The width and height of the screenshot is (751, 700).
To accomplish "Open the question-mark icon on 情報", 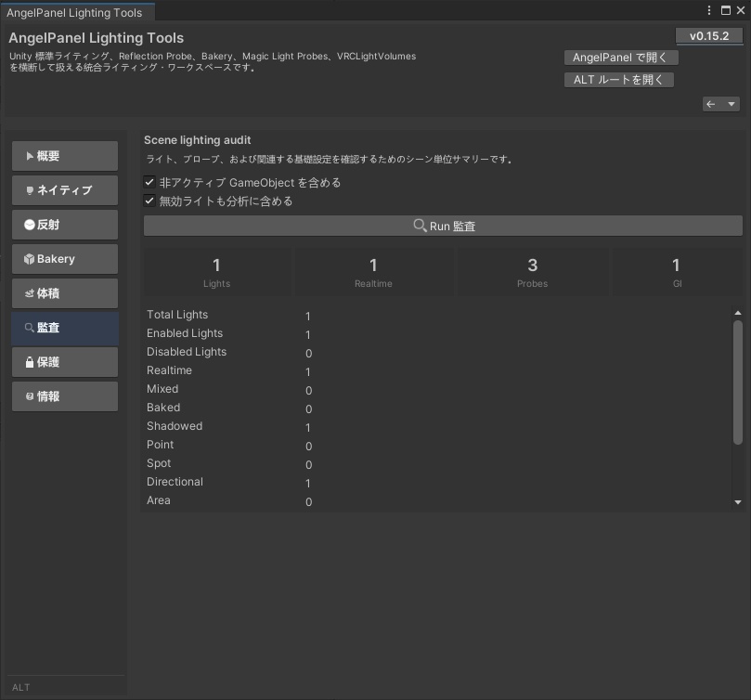I will click(30, 395).
